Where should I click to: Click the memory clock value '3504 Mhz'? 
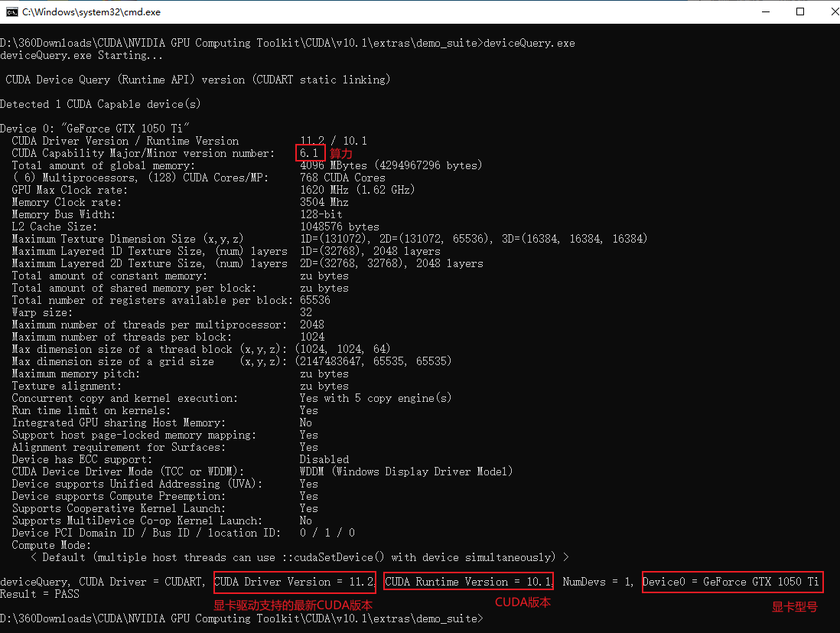tap(324, 202)
